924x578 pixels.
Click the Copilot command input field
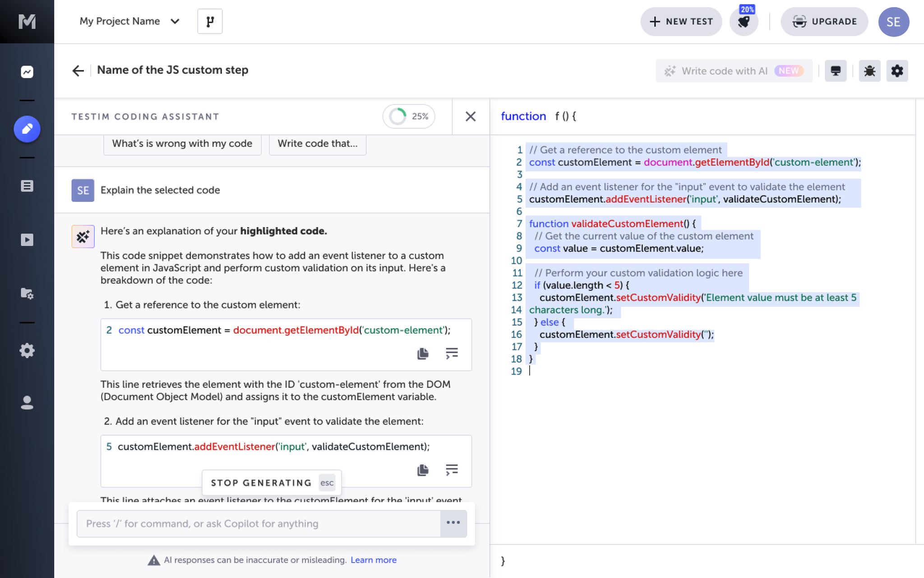[x=257, y=523]
